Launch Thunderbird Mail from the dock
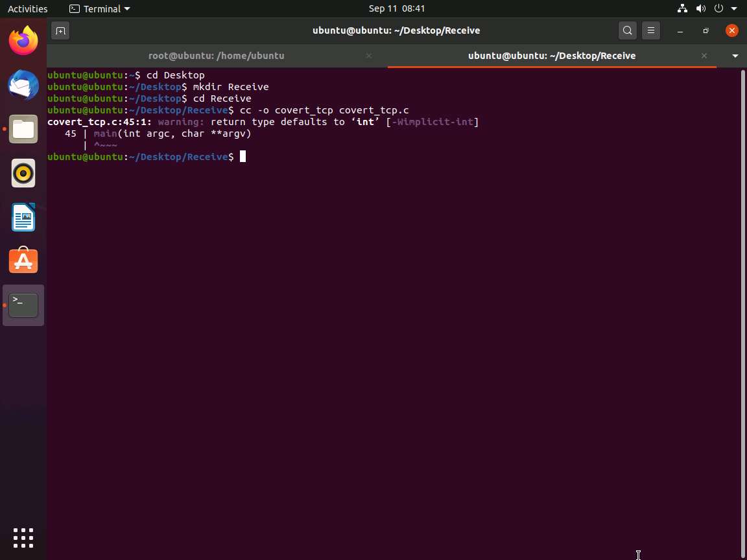This screenshot has width=747, height=560. (23, 85)
